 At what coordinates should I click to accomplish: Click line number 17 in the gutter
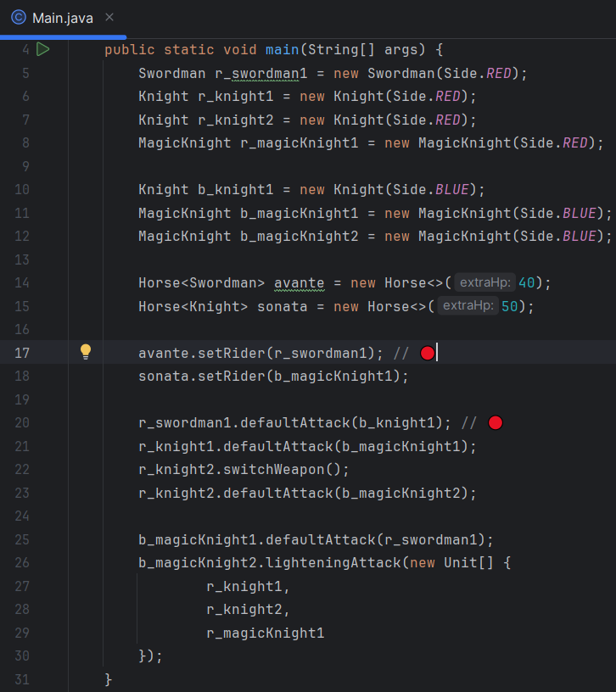(x=22, y=353)
